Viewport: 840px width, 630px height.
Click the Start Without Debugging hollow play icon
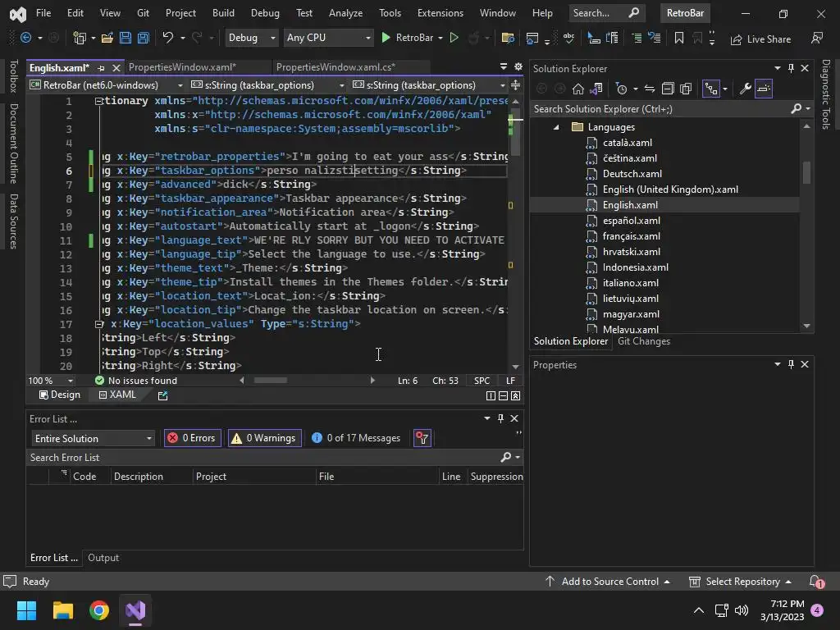[454, 38]
